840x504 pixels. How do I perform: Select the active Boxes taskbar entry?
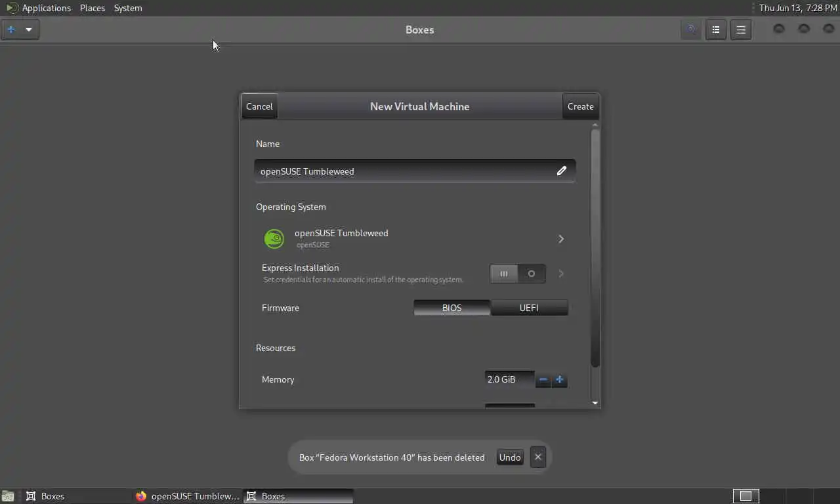click(x=299, y=496)
